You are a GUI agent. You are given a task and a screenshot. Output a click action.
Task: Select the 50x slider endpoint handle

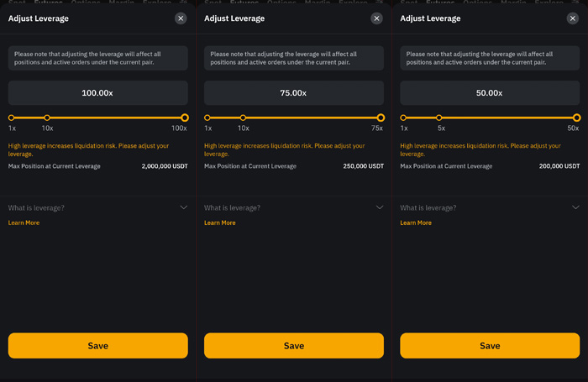tap(577, 118)
